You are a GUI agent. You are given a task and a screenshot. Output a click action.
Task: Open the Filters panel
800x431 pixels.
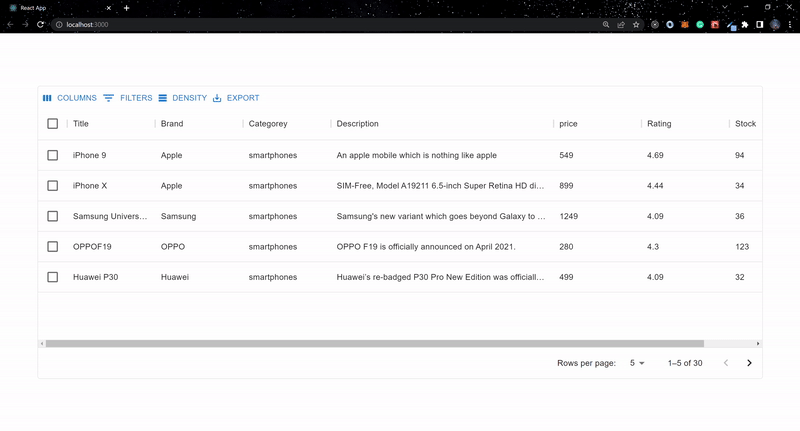(x=128, y=98)
